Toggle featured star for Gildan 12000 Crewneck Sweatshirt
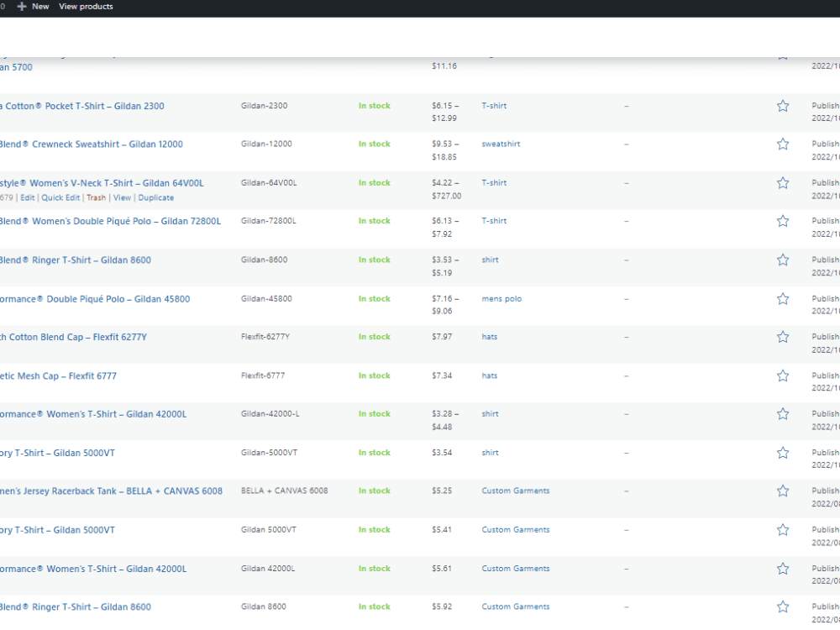The image size is (840, 630). [x=783, y=144]
